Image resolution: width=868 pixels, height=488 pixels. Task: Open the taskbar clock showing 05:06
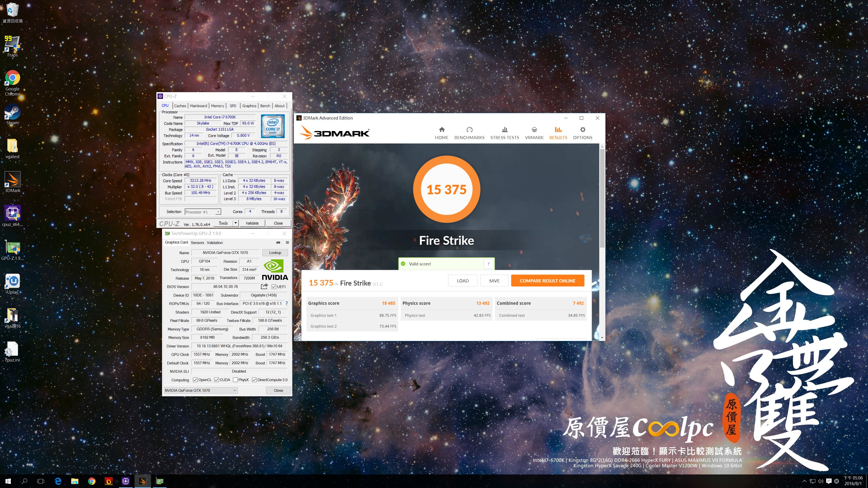853,481
